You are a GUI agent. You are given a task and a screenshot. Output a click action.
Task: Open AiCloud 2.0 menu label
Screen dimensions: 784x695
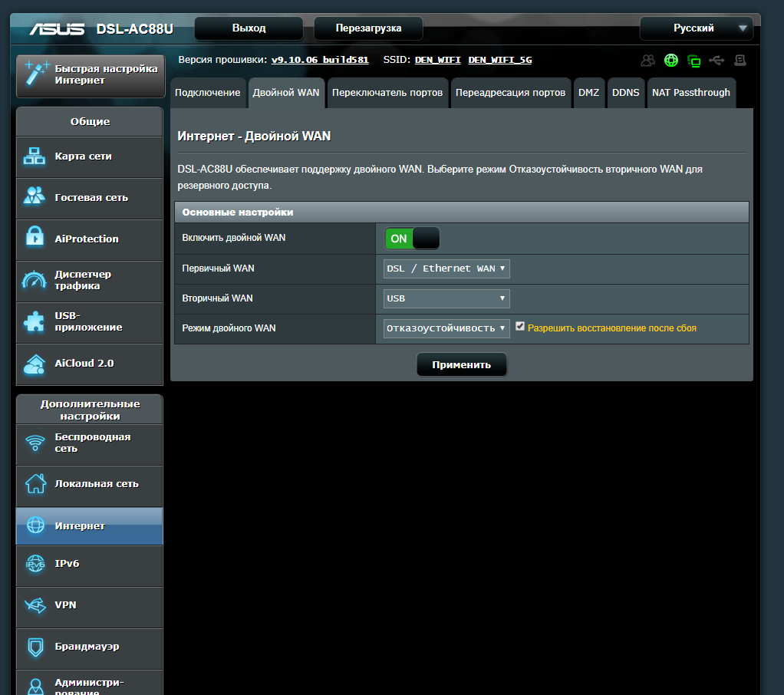pyautogui.click(x=84, y=364)
